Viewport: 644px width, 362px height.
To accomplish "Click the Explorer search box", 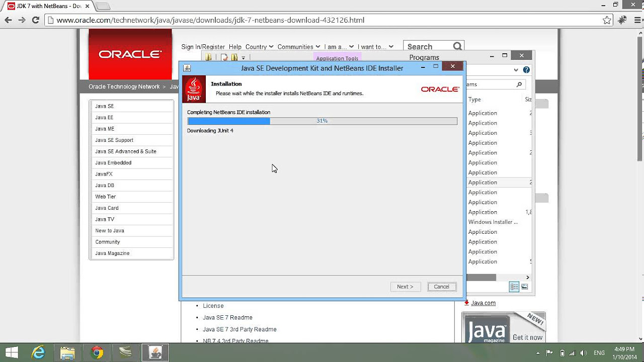I will click(x=495, y=84).
